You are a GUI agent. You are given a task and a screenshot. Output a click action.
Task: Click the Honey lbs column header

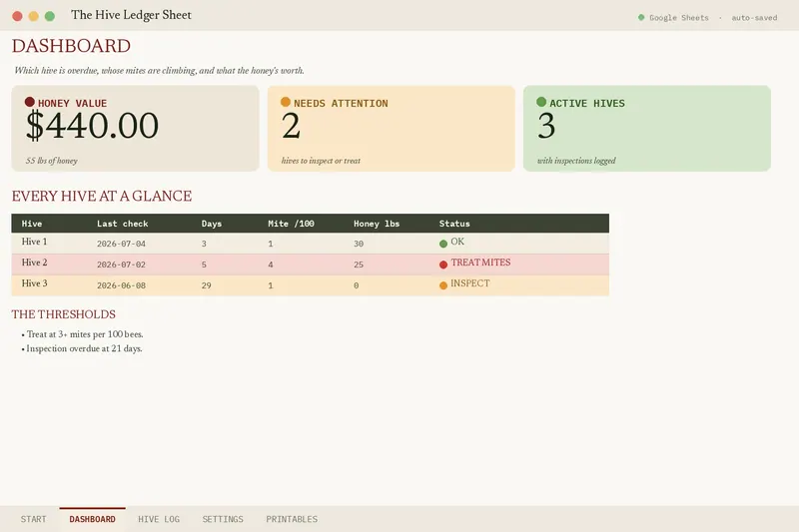pos(377,224)
